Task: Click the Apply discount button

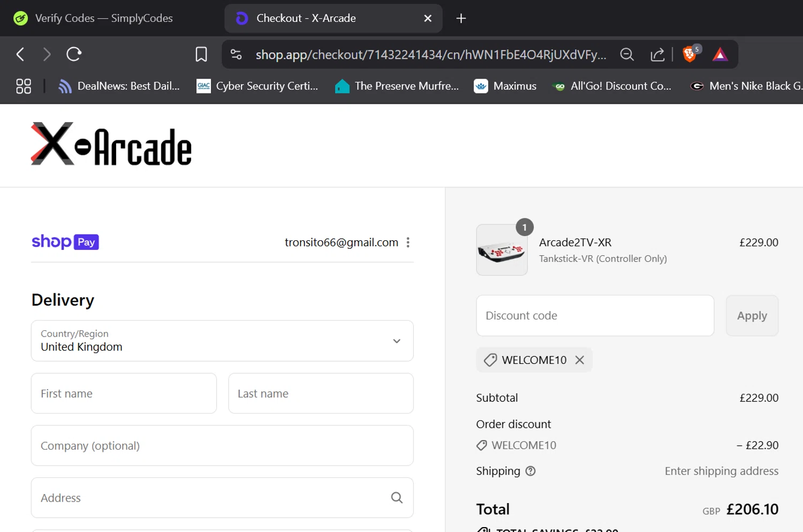Action: click(752, 316)
